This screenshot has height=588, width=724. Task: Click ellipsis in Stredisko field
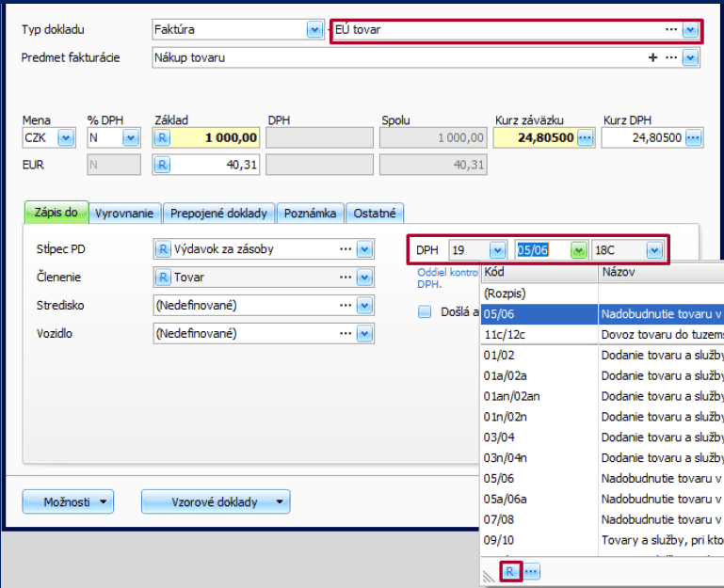click(346, 306)
